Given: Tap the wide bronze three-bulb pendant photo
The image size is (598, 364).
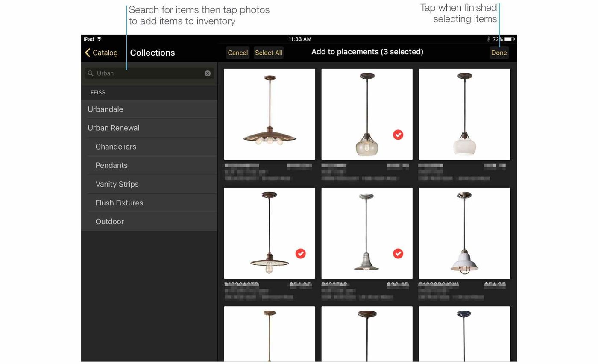Looking at the screenshot, I should (270, 114).
